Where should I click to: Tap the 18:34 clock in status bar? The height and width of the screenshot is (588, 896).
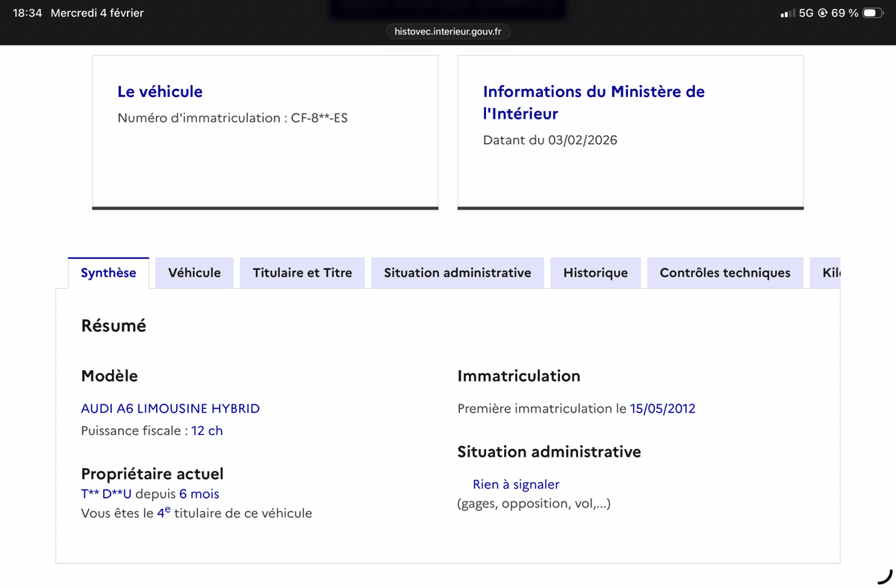(28, 13)
